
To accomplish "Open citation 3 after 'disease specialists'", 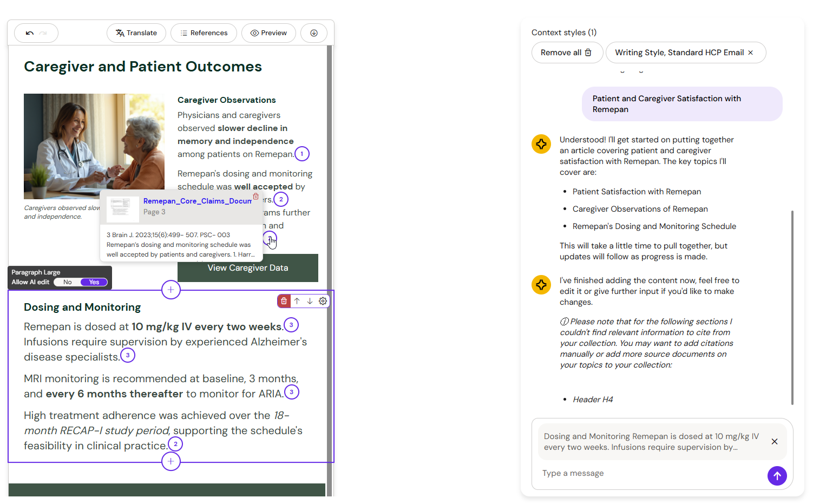I will coord(128,355).
